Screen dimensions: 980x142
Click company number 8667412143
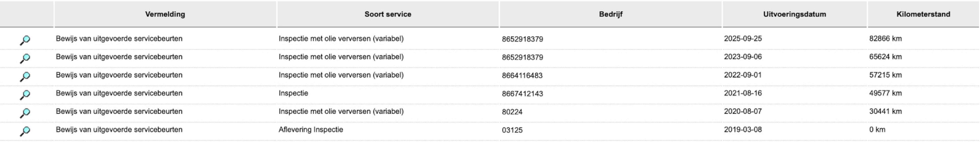coord(522,94)
